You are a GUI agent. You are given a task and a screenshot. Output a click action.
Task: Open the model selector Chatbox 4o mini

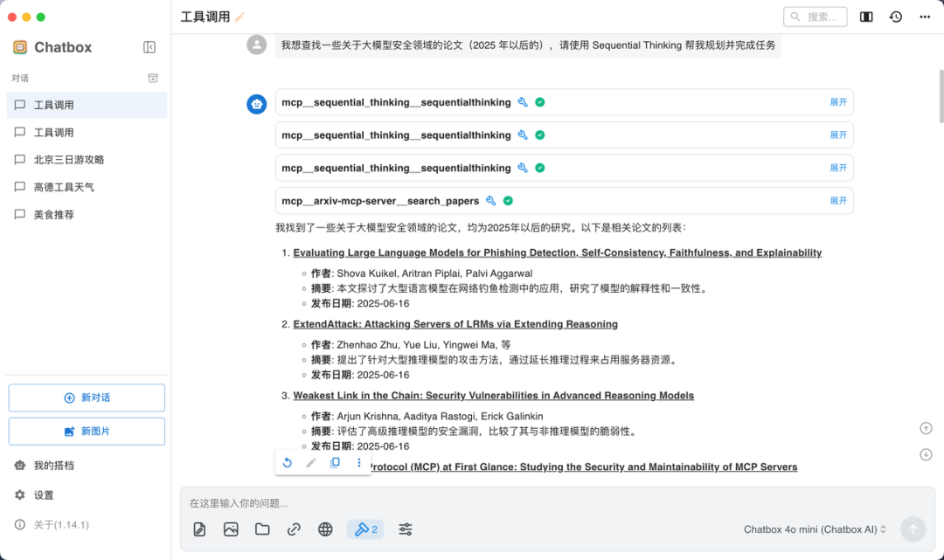[x=812, y=529]
